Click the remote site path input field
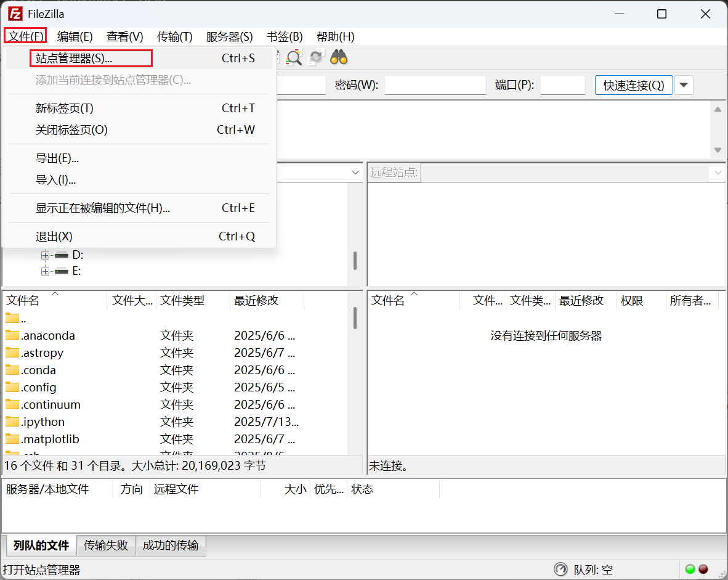The image size is (728, 580). 565,173
